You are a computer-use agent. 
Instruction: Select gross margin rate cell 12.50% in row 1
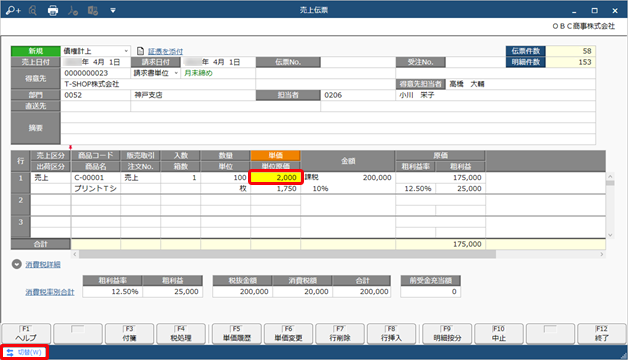click(x=416, y=189)
